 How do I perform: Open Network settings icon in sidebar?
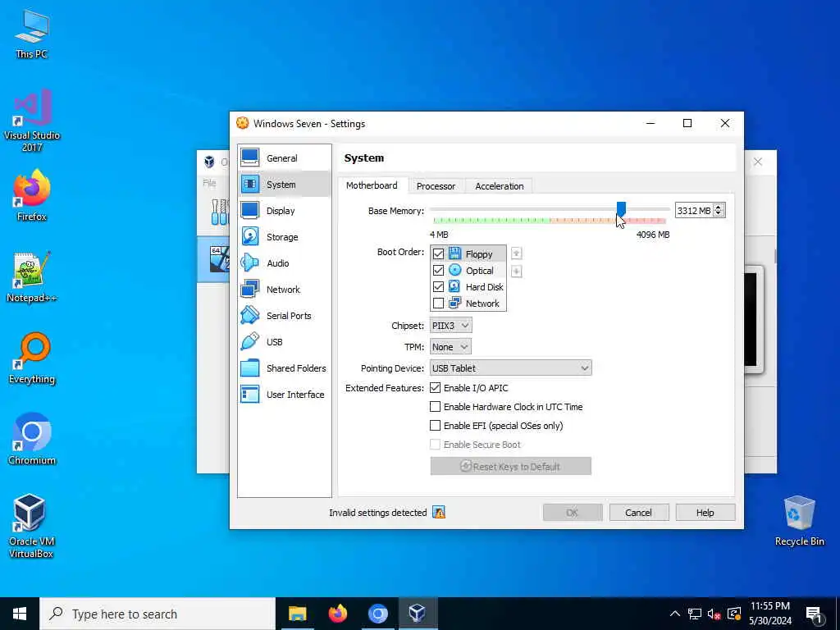pyautogui.click(x=250, y=289)
